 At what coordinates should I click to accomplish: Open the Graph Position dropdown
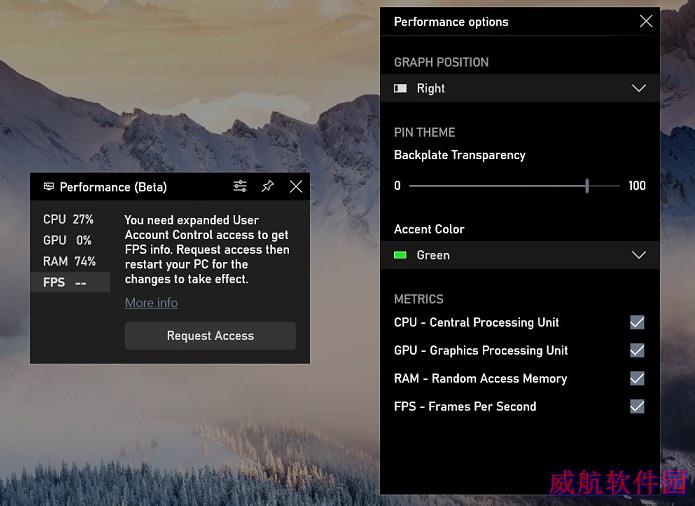click(520, 88)
